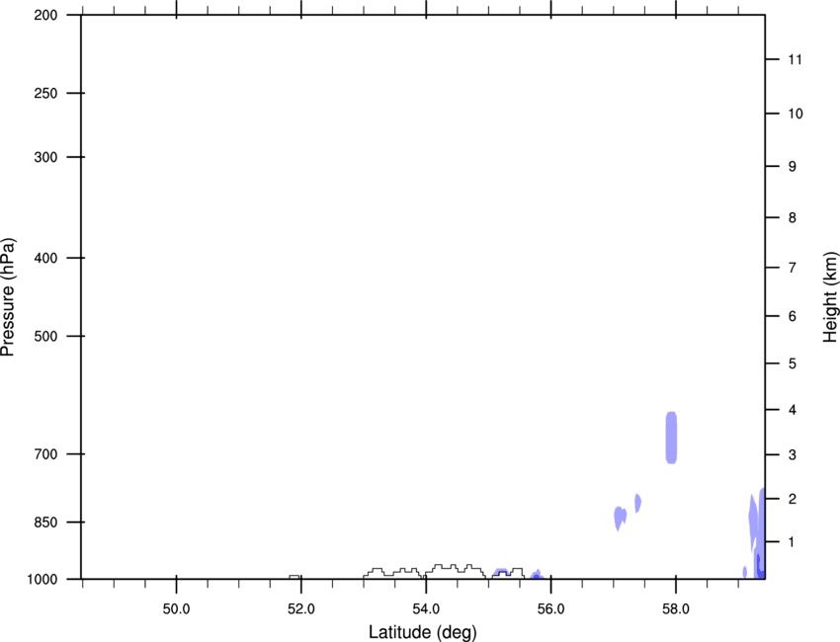The image size is (840, 642).
Task: Click the 250 pressure tick label
Action: (x=45, y=93)
